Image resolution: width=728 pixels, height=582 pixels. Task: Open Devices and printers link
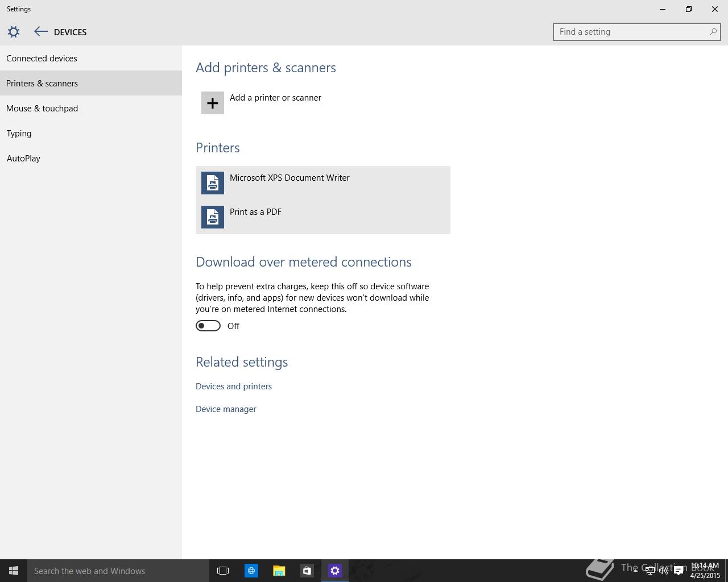point(234,386)
